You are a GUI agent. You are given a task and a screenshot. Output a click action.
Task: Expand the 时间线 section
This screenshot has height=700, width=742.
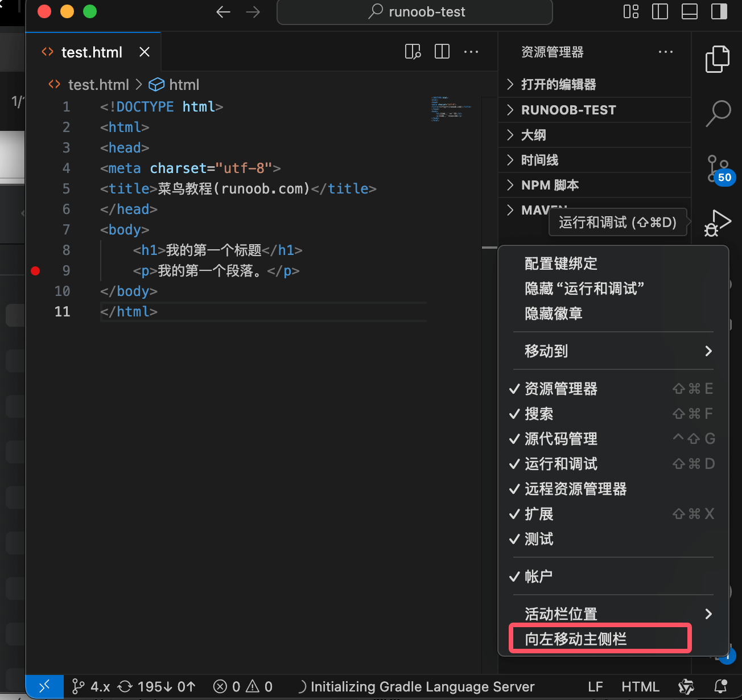pyautogui.click(x=539, y=160)
